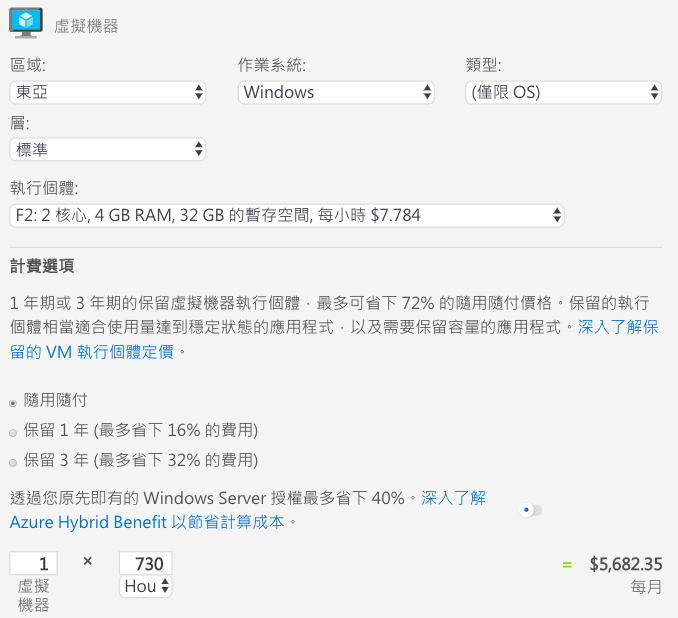Open the 類型 dropdown showing (僅限 OS)
678x618 pixels.
coord(563,92)
